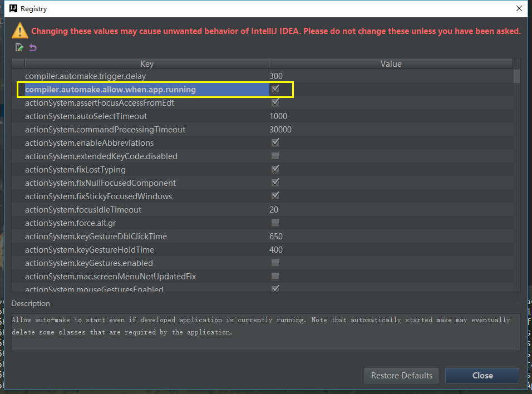532x394 pixels.
Task: Click the Edit value pencil icon
Action: coord(19,47)
